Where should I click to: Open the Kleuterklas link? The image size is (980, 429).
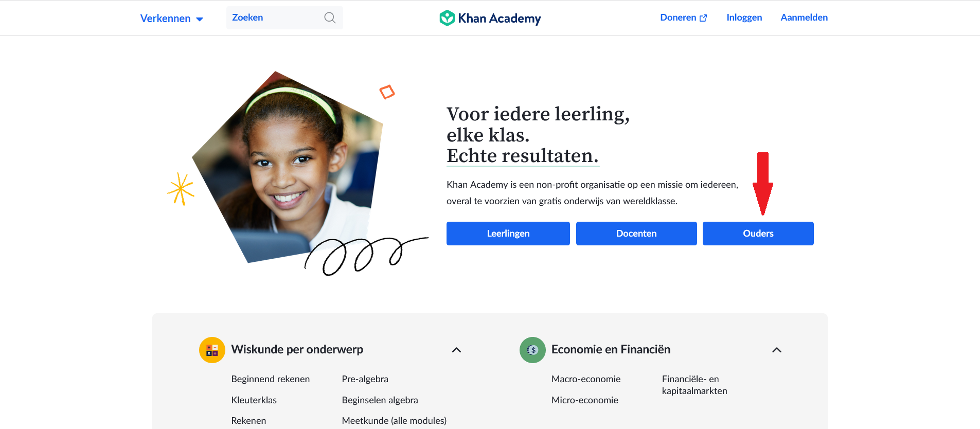point(254,400)
